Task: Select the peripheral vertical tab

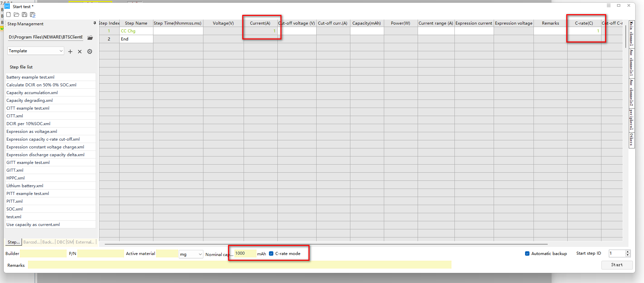Action: point(631,120)
